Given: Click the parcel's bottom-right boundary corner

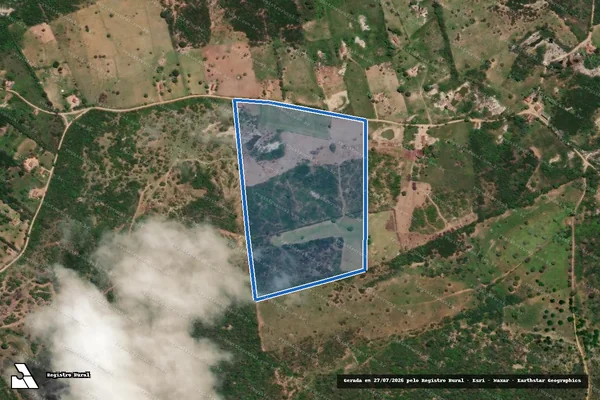Looking at the screenshot, I should [365, 270].
